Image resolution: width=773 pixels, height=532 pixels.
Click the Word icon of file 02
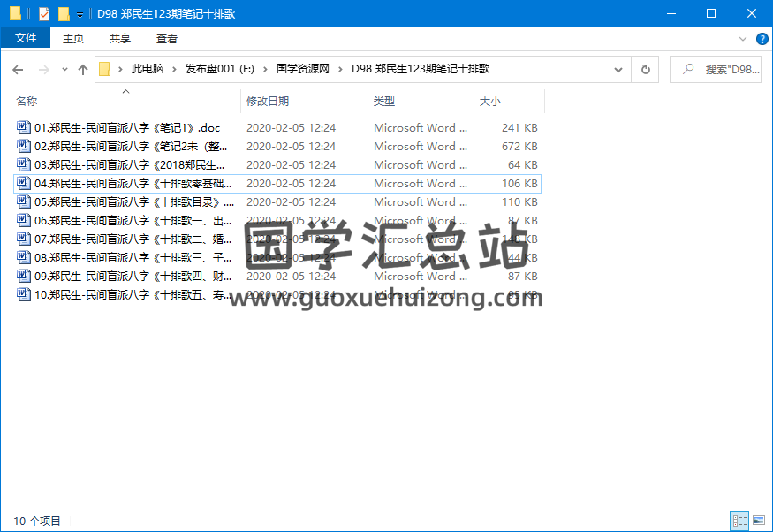pos(24,146)
